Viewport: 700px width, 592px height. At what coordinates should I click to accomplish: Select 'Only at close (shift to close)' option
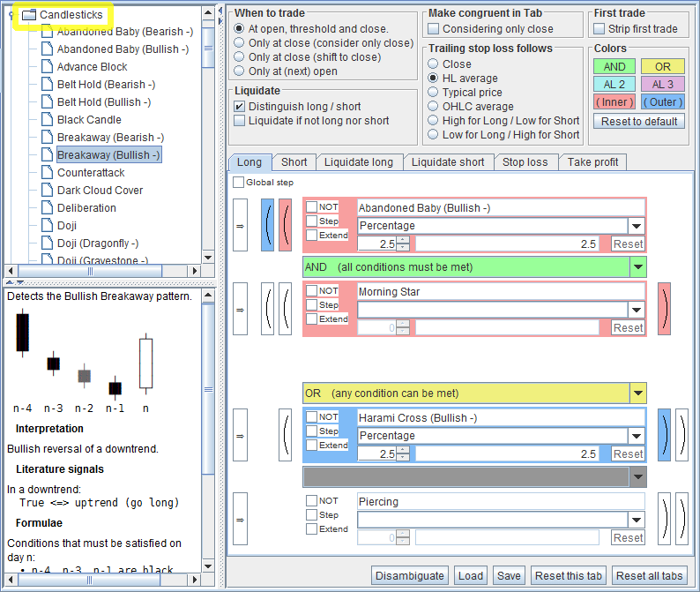(x=239, y=56)
